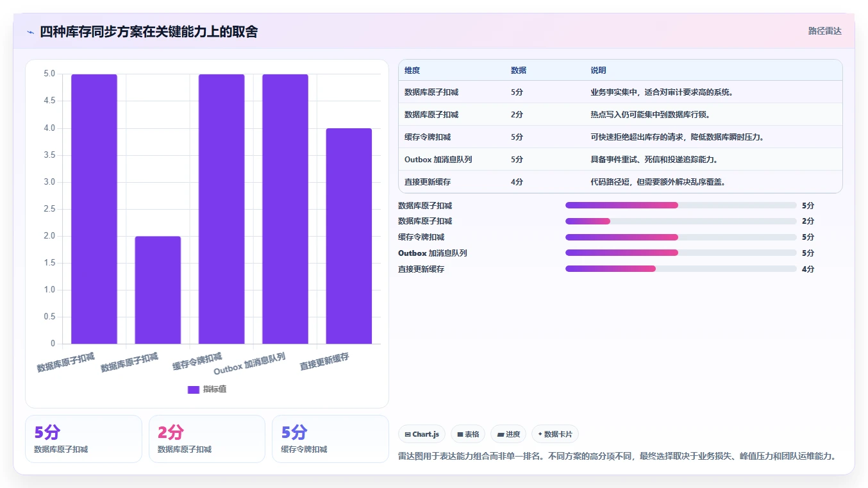Click the Outbox 加消息队列 x-axis label

[x=249, y=364]
